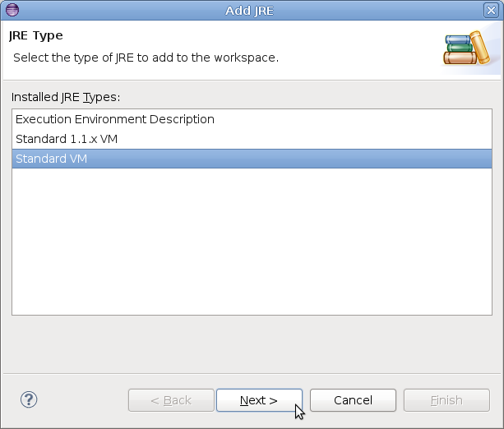This screenshot has width=504, height=429.
Task: Click empty space in Installed JRE Types list
Action: (252, 247)
